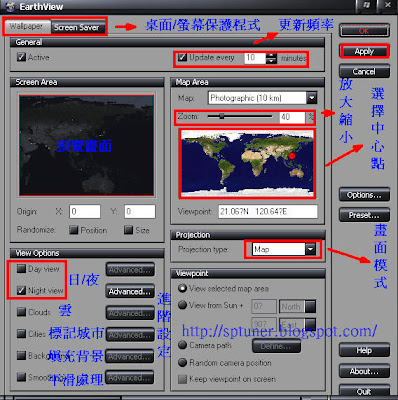The image size is (398, 400).
Task: Click the Origin Y input field
Action: (x=140, y=211)
